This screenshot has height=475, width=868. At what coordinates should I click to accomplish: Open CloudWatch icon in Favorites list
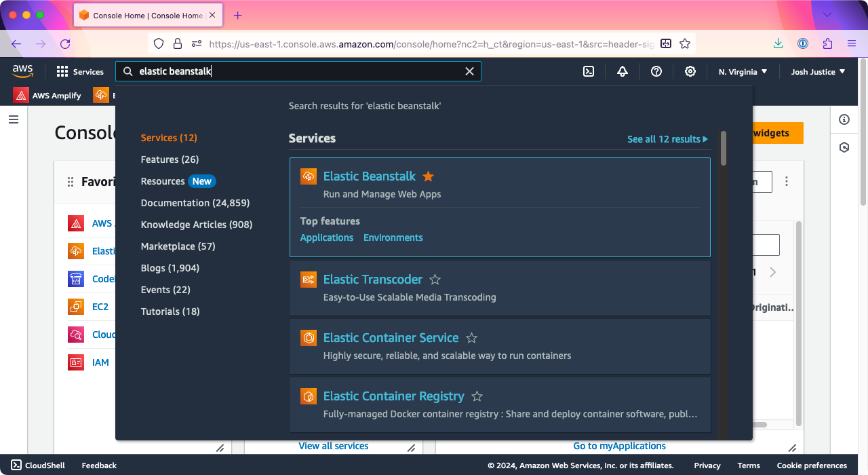pos(76,335)
